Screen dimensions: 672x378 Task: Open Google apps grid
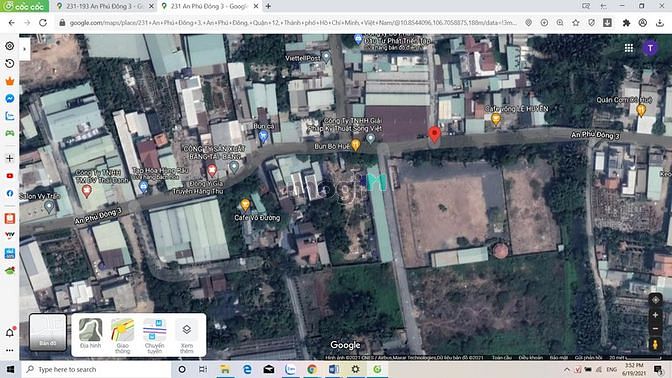[x=629, y=48]
